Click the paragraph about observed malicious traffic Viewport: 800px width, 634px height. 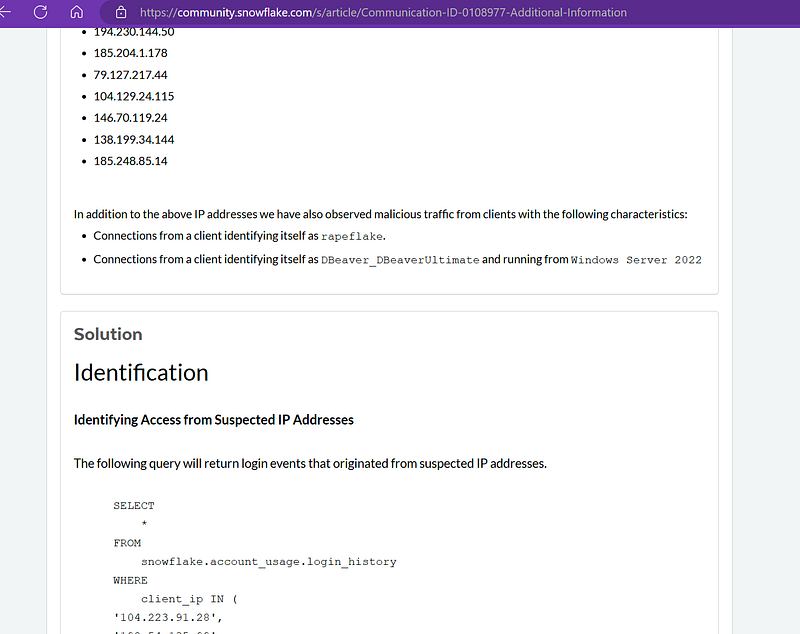coord(381,214)
